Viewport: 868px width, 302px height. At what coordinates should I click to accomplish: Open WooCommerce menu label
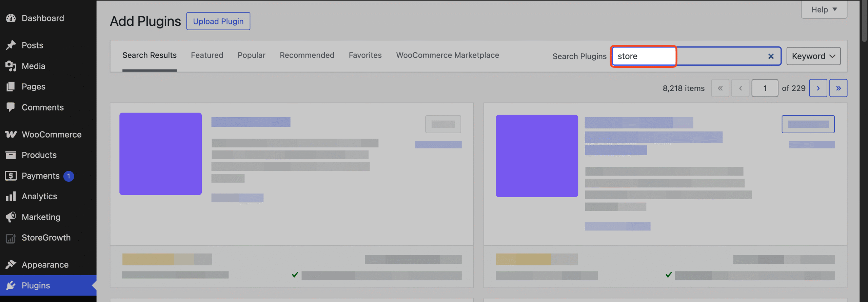[x=52, y=135]
